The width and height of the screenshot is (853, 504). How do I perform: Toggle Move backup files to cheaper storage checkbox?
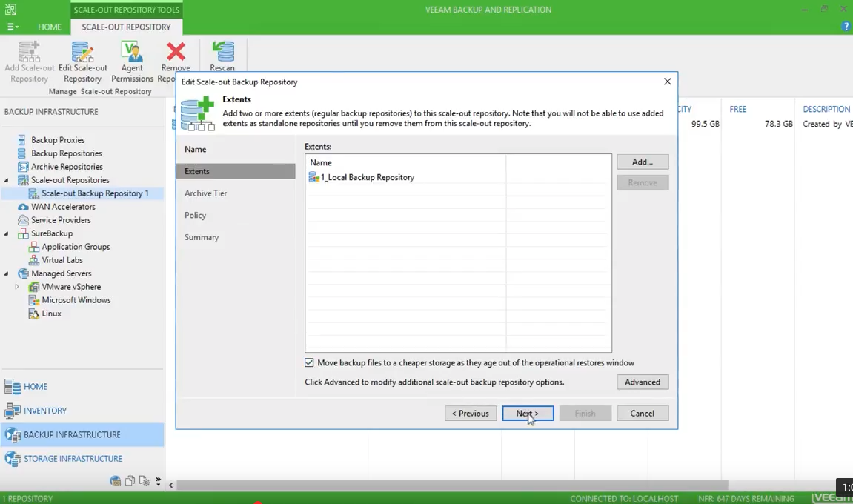click(x=310, y=363)
